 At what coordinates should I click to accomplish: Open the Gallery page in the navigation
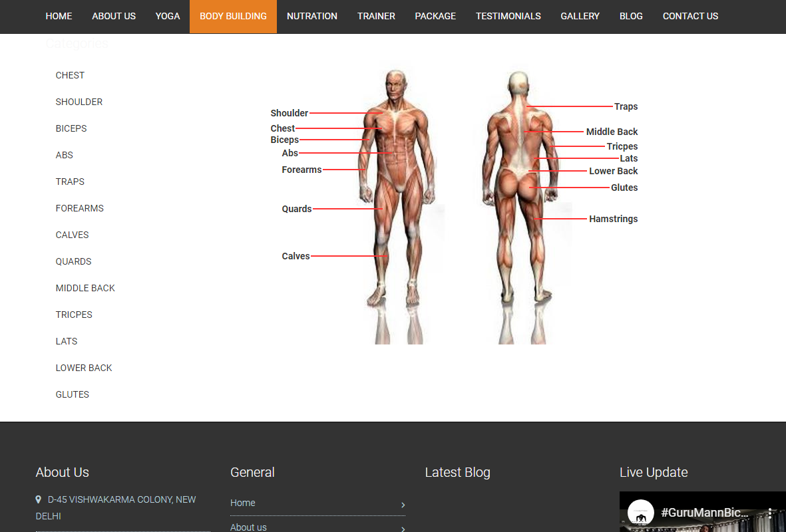click(x=580, y=16)
